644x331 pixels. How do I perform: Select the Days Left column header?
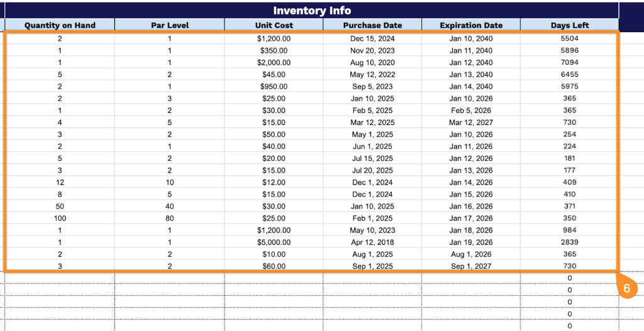pyautogui.click(x=569, y=25)
